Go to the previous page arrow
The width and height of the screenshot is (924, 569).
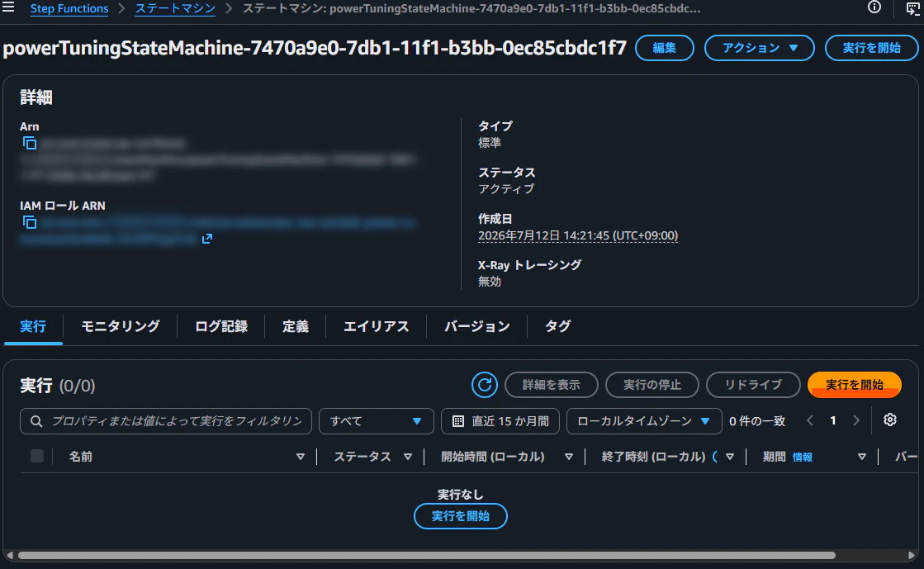(810, 420)
